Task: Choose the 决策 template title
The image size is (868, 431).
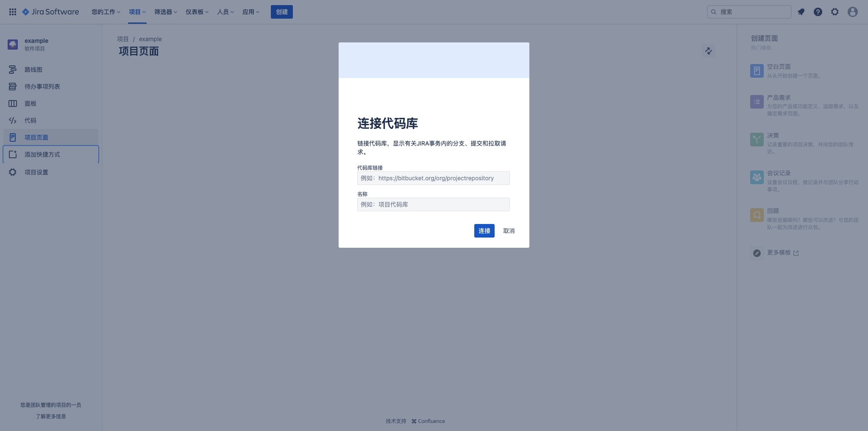Action: click(x=773, y=135)
